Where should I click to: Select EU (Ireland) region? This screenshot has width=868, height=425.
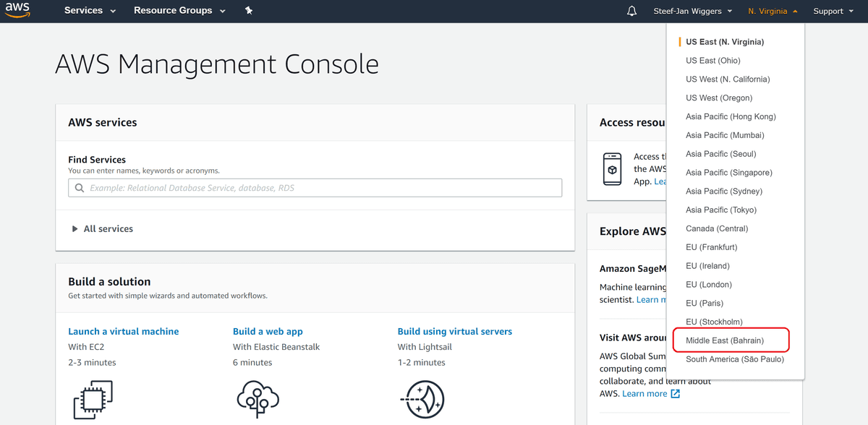point(708,266)
